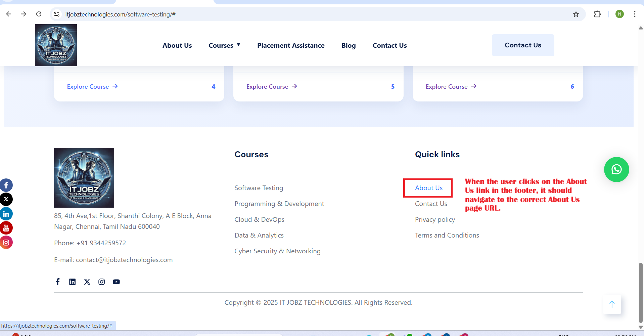The height and width of the screenshot is (336, 644).
Task: Click the YouTube icon in left sidebar
Action: click(x=6, y=228)
